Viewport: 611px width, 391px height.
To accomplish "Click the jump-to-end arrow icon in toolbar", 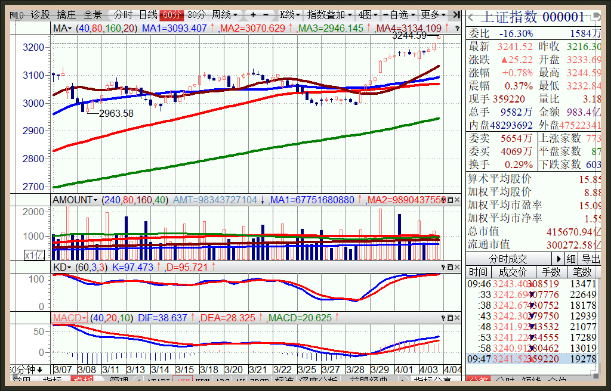I will coord(457,15).
